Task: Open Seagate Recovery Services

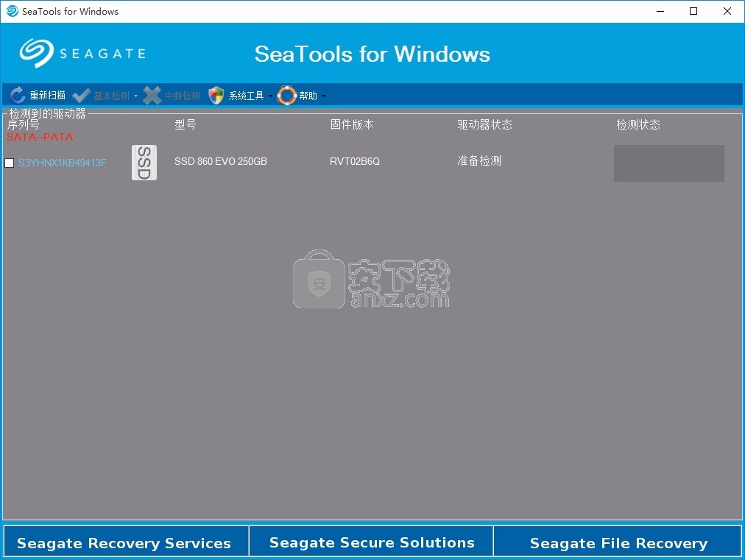Action: (125, 542)
